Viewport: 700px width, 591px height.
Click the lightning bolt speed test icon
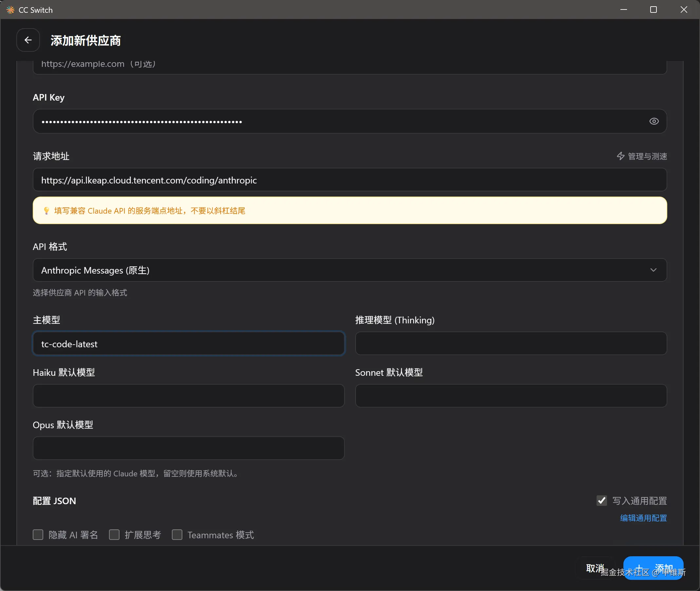pos(620,156)
